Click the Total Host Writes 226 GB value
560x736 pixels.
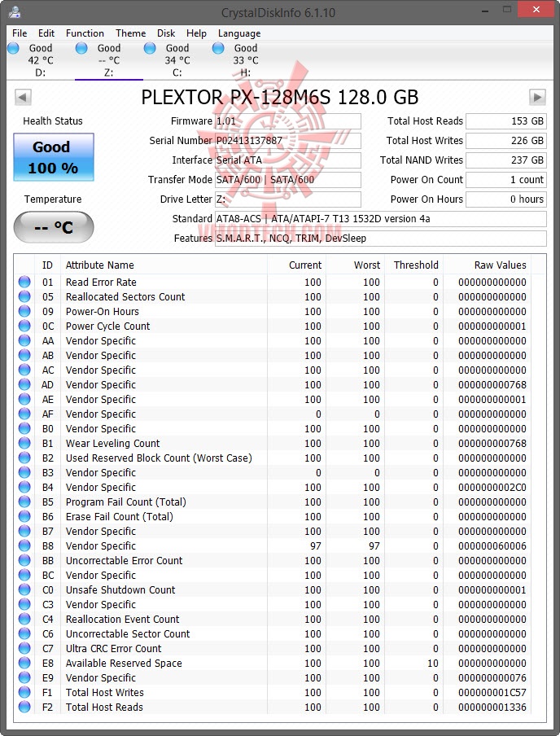(x=505, y=140)
